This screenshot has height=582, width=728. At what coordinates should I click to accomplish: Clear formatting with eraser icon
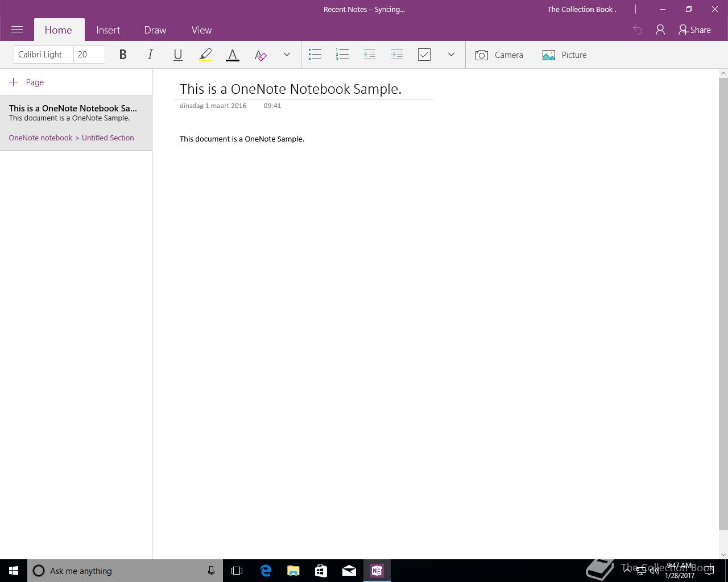pos(260,55)
